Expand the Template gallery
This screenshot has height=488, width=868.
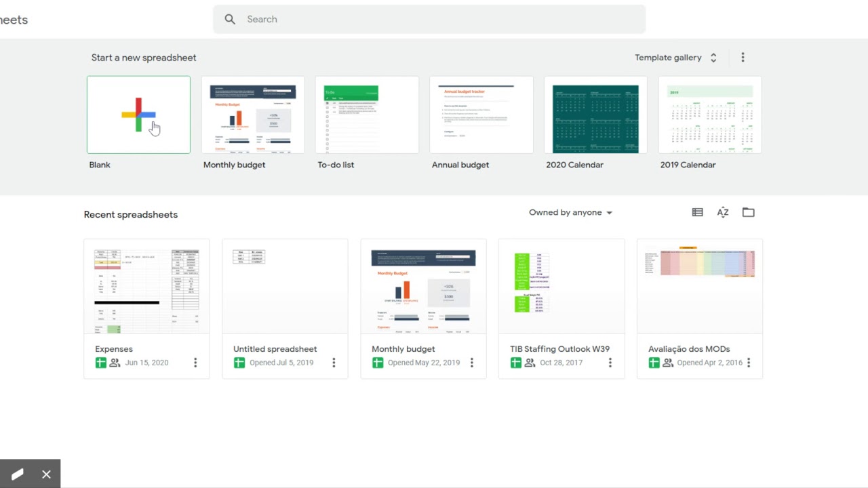point(676,58)
